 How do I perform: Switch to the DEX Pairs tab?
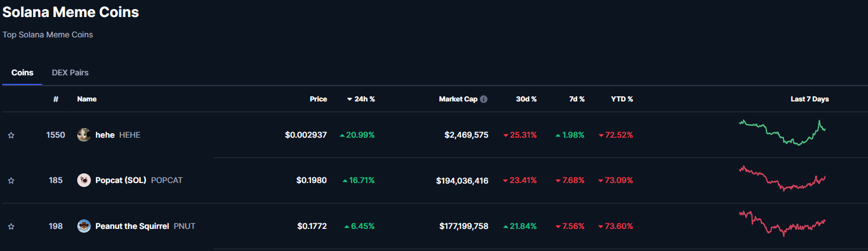(x=70, y=73)
